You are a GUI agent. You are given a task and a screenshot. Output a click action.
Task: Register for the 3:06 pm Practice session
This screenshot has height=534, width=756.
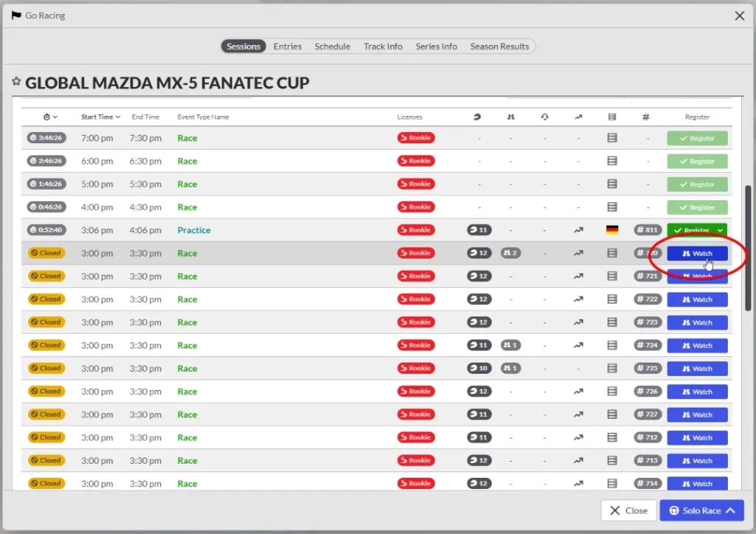(x=690, y=230)
